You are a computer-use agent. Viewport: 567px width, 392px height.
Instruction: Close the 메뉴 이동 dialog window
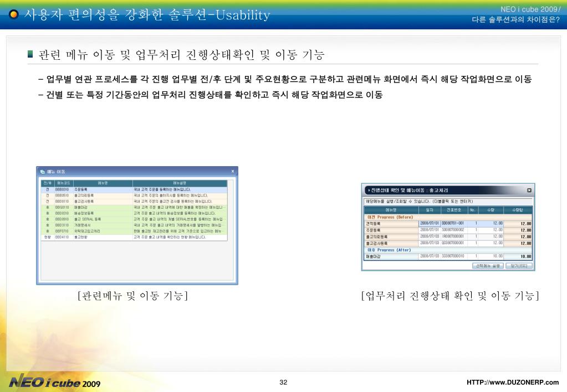(x=233, y=171)
